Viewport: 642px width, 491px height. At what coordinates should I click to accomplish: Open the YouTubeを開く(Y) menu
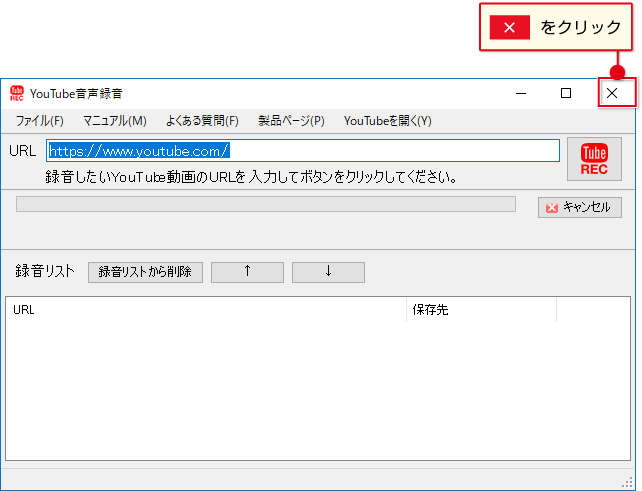[388, 121]
